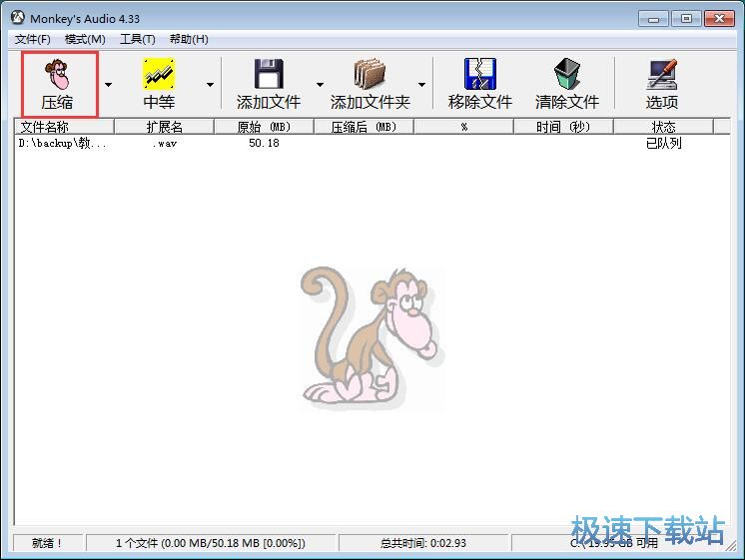Sort by 压缩后 (MB) column header
This screenshot has width=745, height=560.
(364, 127)
